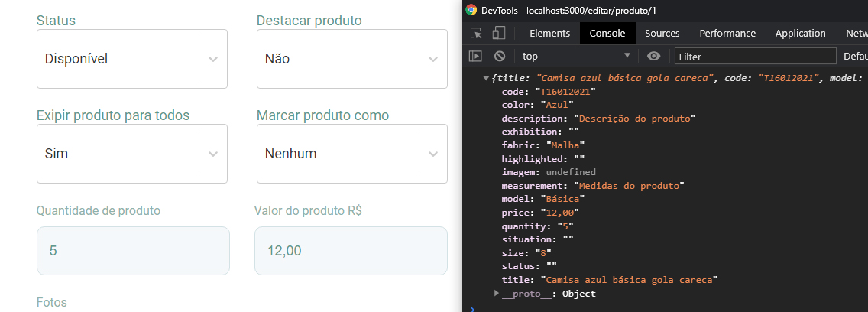Switch to the Elements tab
Image resolution: width=868 pixels, height=312 pixels.
click(549, 33)
